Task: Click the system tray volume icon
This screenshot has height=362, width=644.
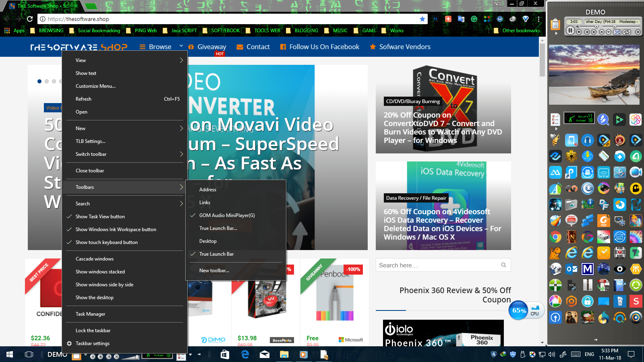Action: pyautogui.click(x=552, y=354)
